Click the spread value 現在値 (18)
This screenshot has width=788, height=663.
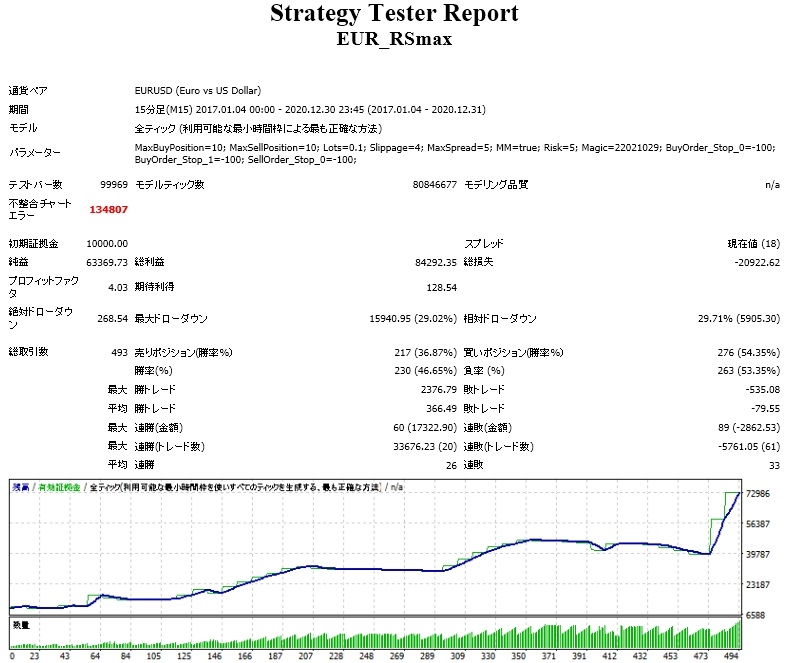click(754, 243)
